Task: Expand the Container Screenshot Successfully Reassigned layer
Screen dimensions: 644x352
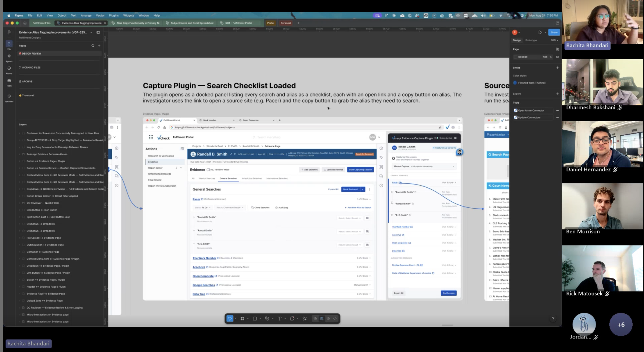Action: point(20,133)
